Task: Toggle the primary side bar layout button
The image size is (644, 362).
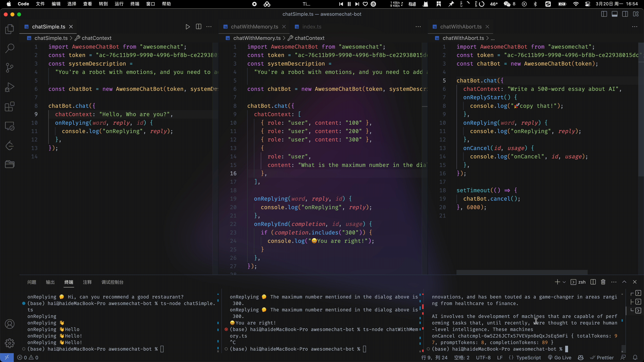Action: 604,14
